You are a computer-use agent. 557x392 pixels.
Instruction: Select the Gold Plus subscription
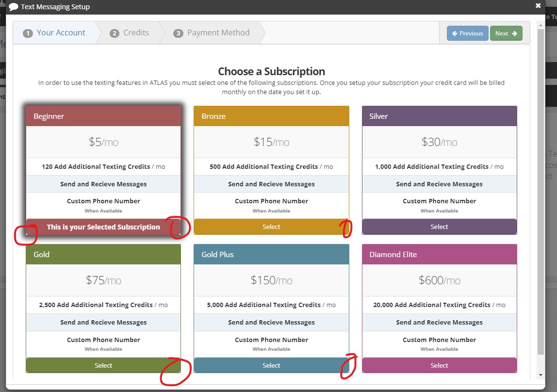(x=271, y=365)
